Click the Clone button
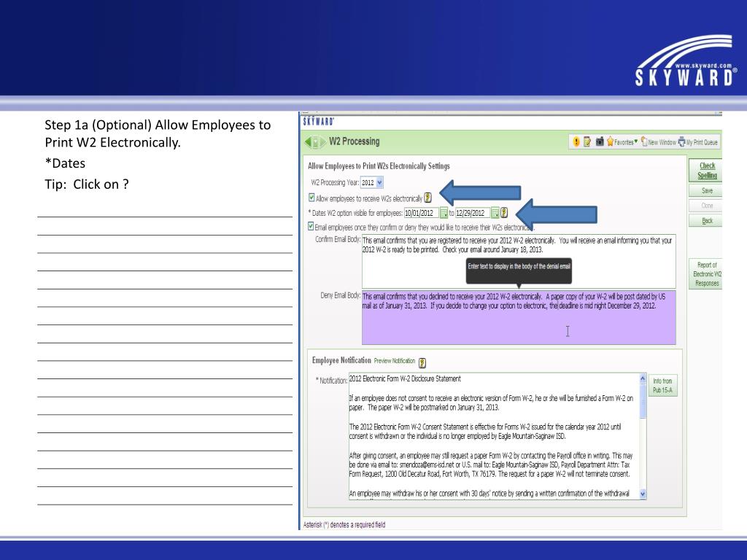The image size is (747, 560). [x=707, y=206]
